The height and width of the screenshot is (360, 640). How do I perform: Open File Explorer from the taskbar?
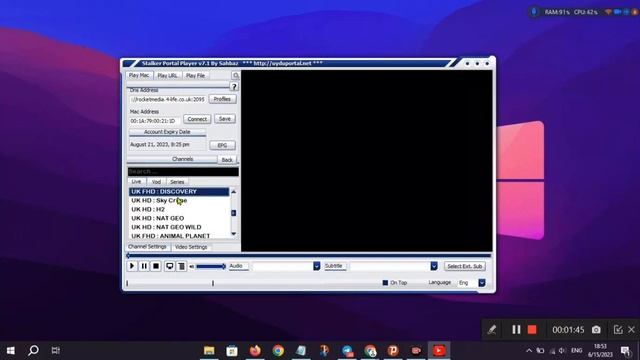(x=209, y=351)
